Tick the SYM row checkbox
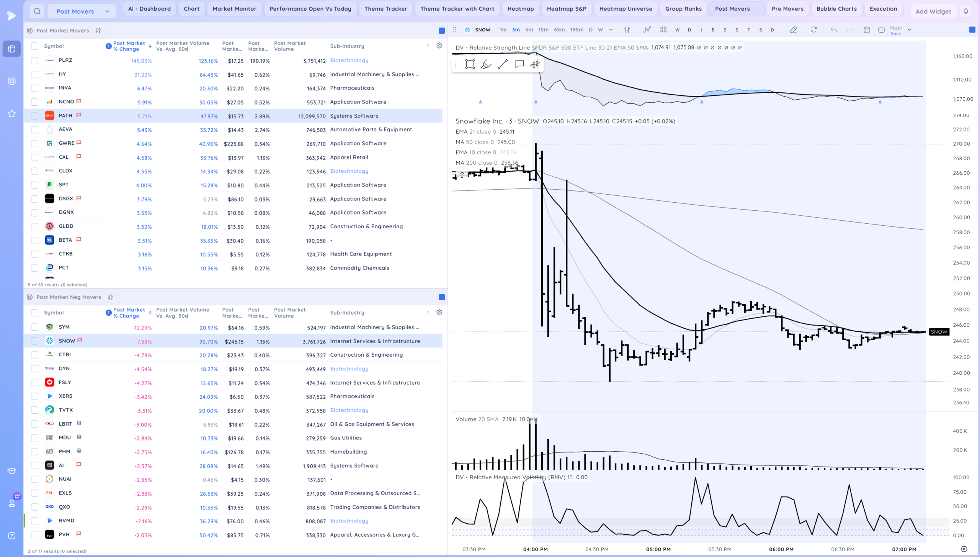This screenshot has width=980, height=557. [35, 327]
